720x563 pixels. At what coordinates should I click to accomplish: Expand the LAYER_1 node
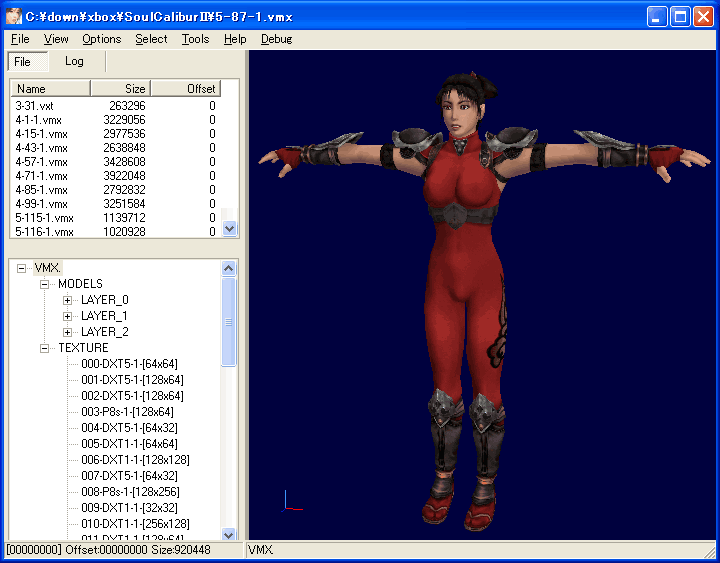coord(68,316)
